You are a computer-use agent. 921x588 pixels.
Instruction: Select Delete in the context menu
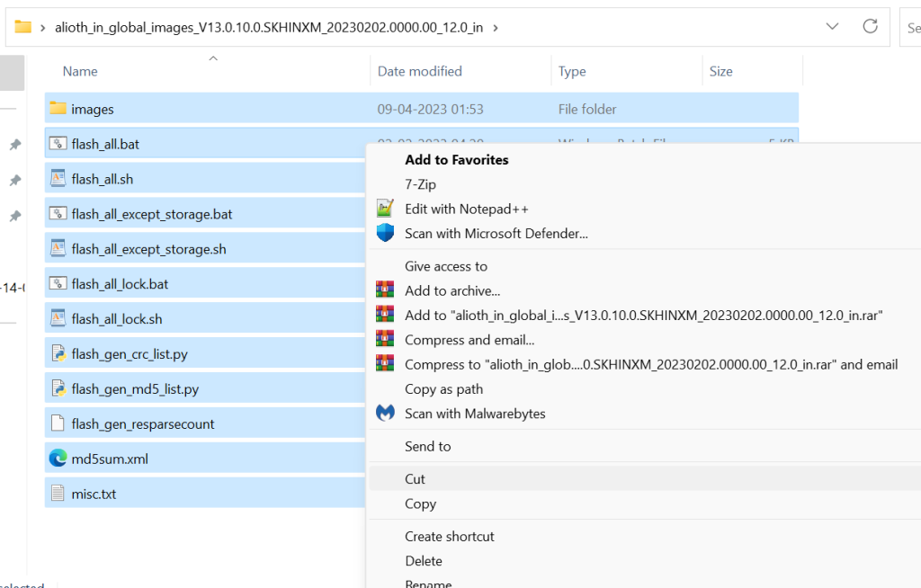[x=423, y=561]
